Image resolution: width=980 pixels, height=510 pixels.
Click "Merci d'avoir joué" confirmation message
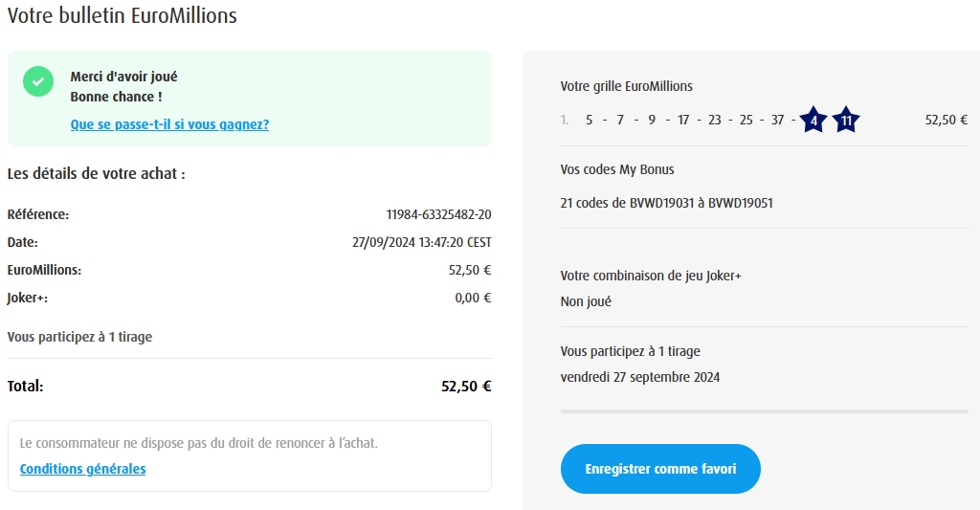[123, 77]
